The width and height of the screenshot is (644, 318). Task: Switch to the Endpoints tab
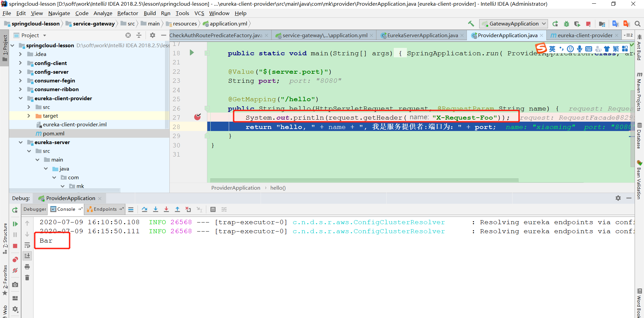point(105,209)
